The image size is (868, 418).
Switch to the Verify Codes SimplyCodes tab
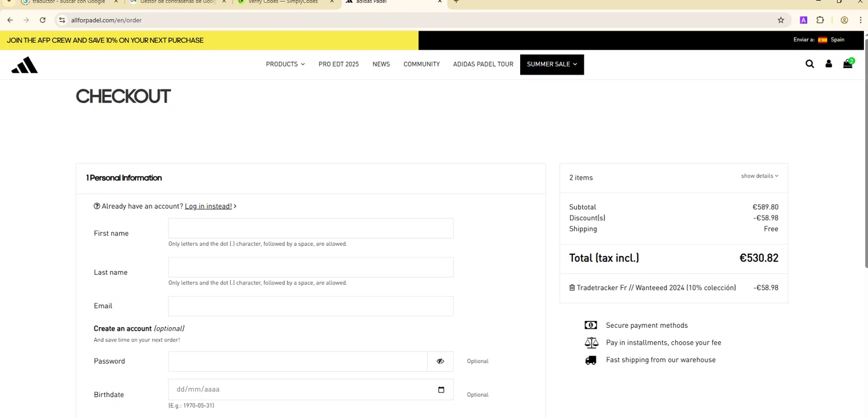(x=284, y=2)
